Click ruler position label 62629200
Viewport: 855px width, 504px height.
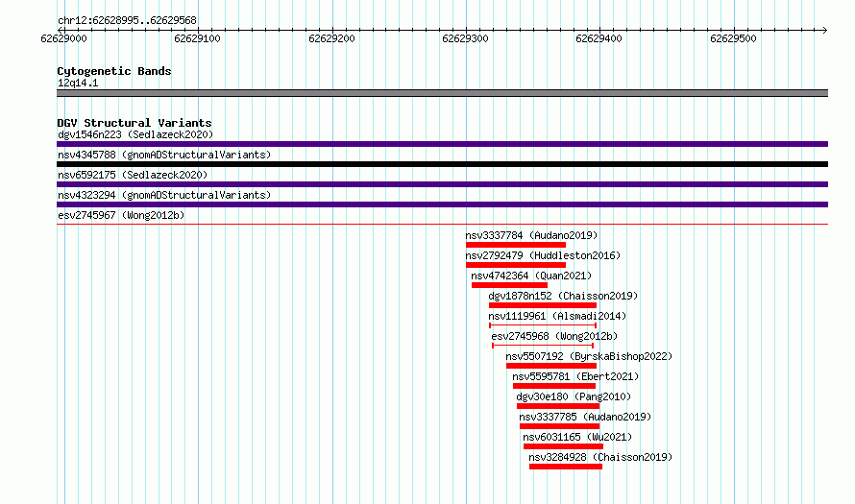[x=331, y=38]
